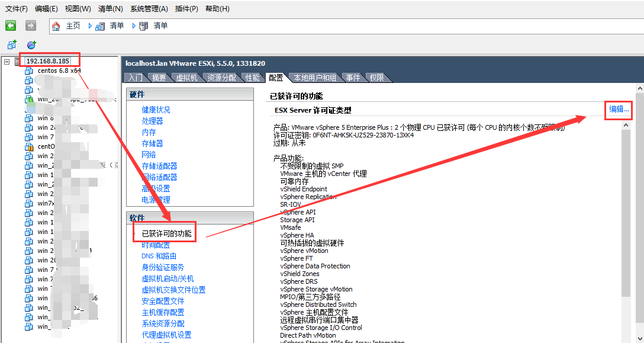This screenshot has height=343, width=644.
Task: Open the 帮助(H) menu
Action: point(217,9)
